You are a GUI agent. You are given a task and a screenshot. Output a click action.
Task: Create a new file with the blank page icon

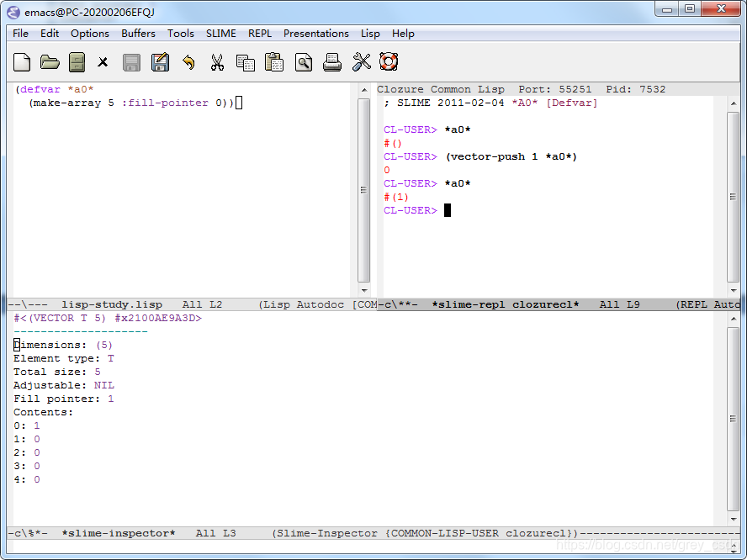[x=21, y=61]
